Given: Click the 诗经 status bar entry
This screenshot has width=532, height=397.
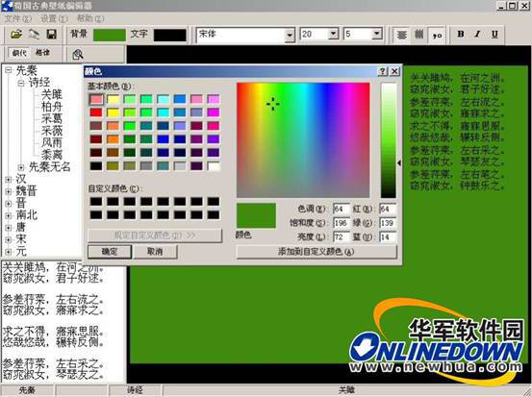Looking at the screenshot, I should (x=135, y=390).
